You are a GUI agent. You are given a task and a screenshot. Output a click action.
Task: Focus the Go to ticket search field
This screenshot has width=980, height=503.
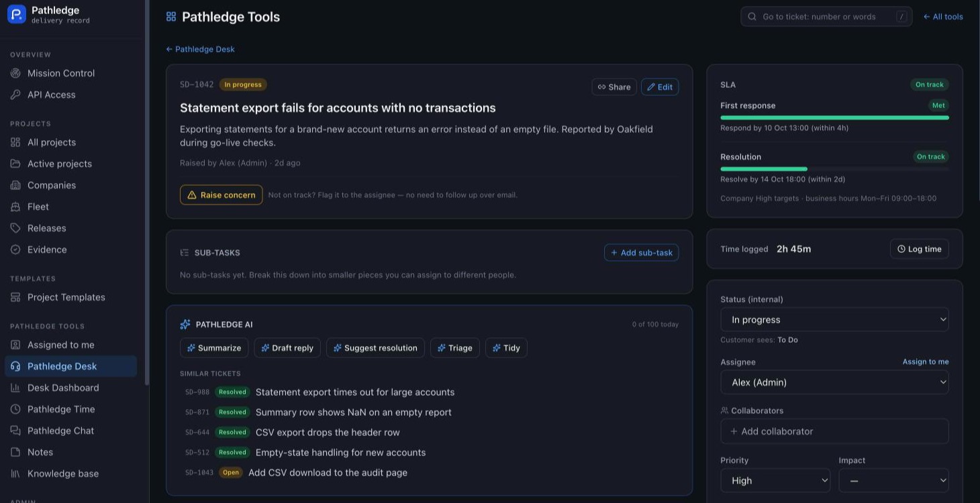pyautogui.click(x=826, y=17)
